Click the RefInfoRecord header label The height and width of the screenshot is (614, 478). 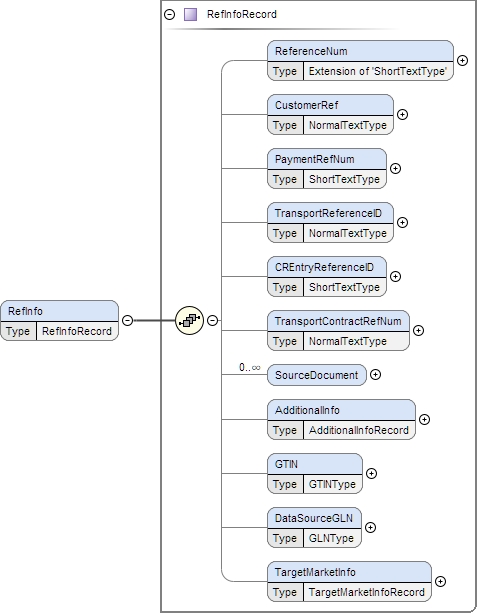[242, 14]
